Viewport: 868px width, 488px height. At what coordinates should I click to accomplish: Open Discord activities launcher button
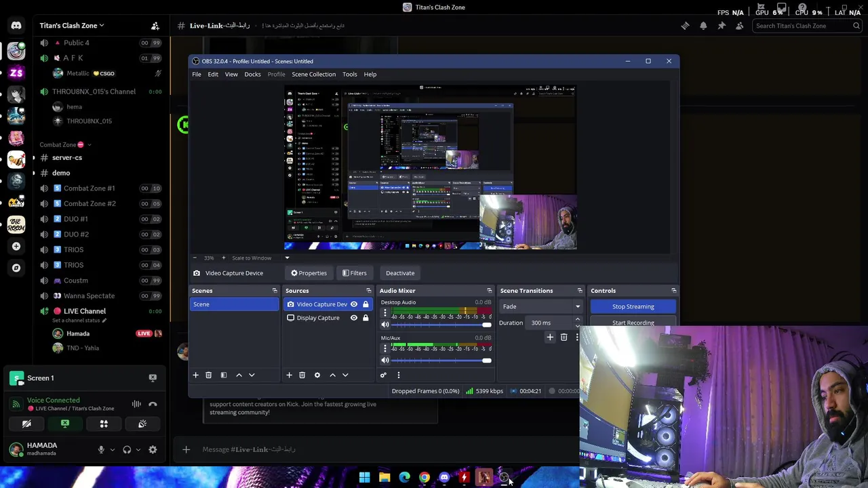104,424
